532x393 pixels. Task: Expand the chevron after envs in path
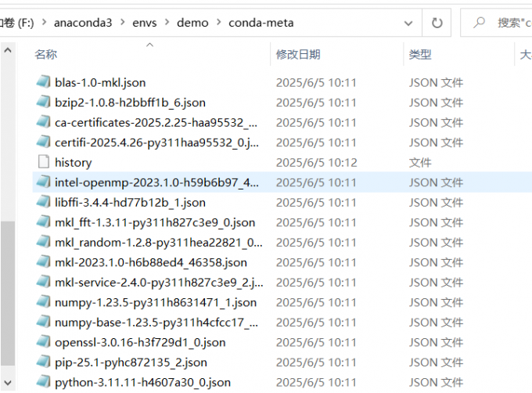coord(167,23)
